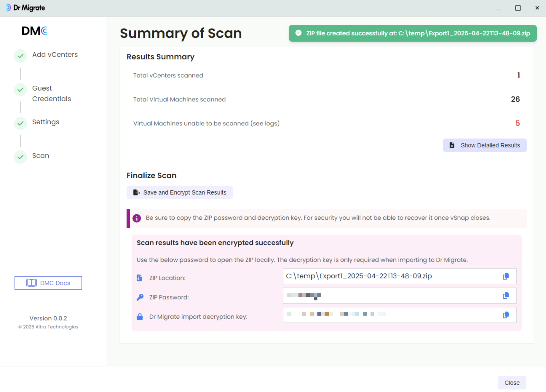Click the Close button at bottom

tap(512, 383)
